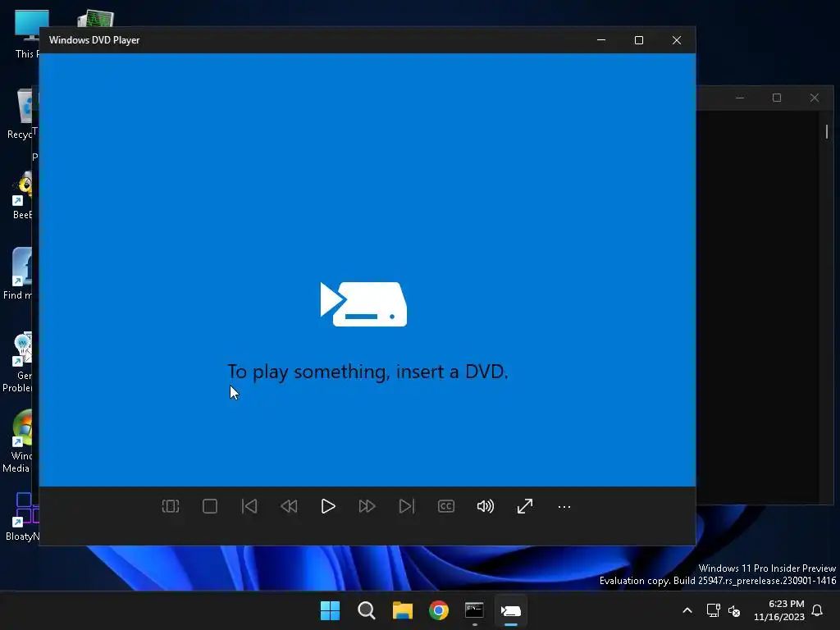Stop playback with the square button
The height and width of the screenshot is (630, 840).
tap(210, 506)
